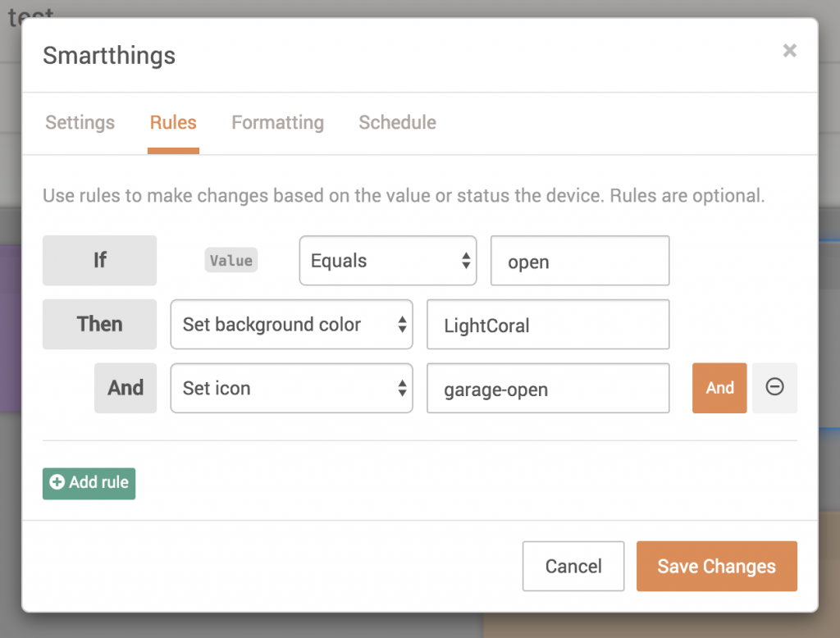The width and height of the screenshot is (840, 638).
Task: Click the If label block
Action: click(99, 260)
